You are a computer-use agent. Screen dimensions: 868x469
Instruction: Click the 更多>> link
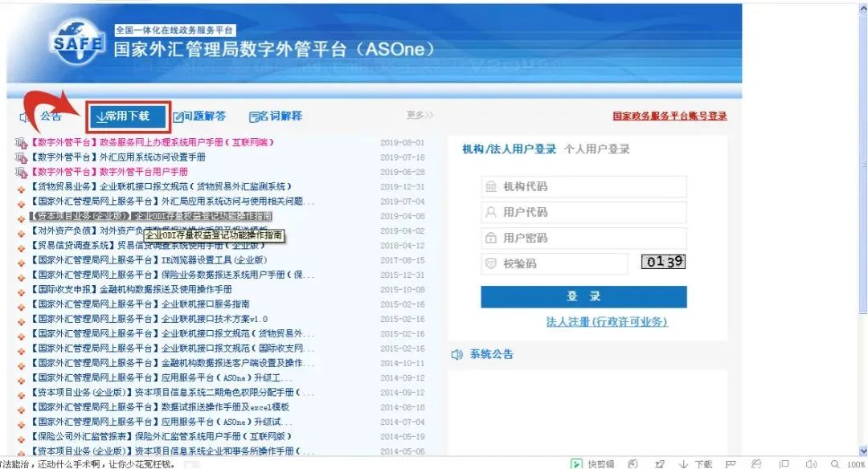(420, 115)
